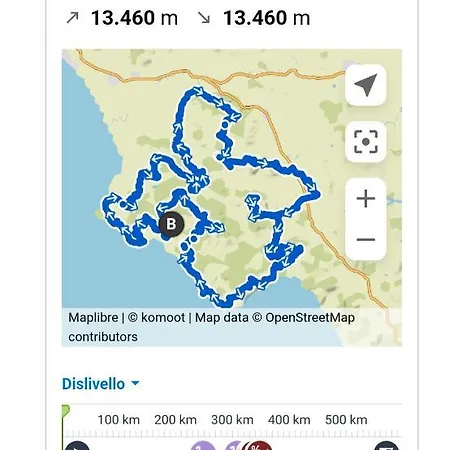Click the descent arrow icon beside 13.460 m

(204, 18)
